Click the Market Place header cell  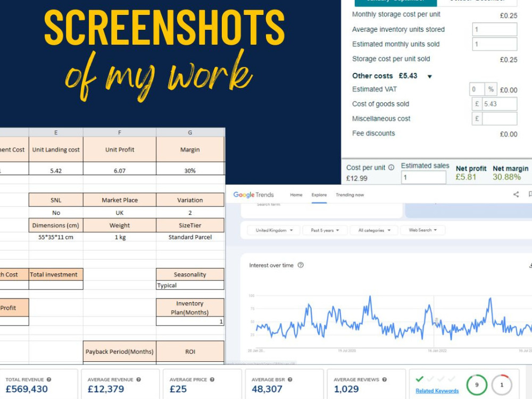click(119, 200)
